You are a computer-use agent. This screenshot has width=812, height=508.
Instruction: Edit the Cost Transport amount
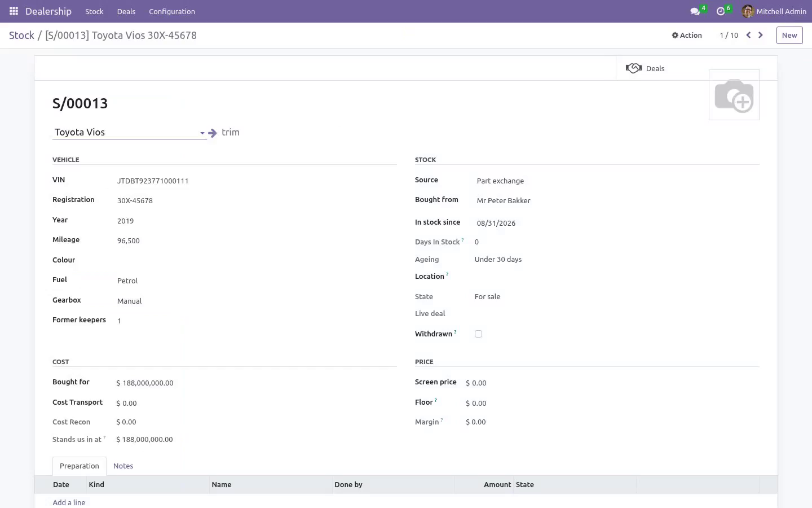255,404
